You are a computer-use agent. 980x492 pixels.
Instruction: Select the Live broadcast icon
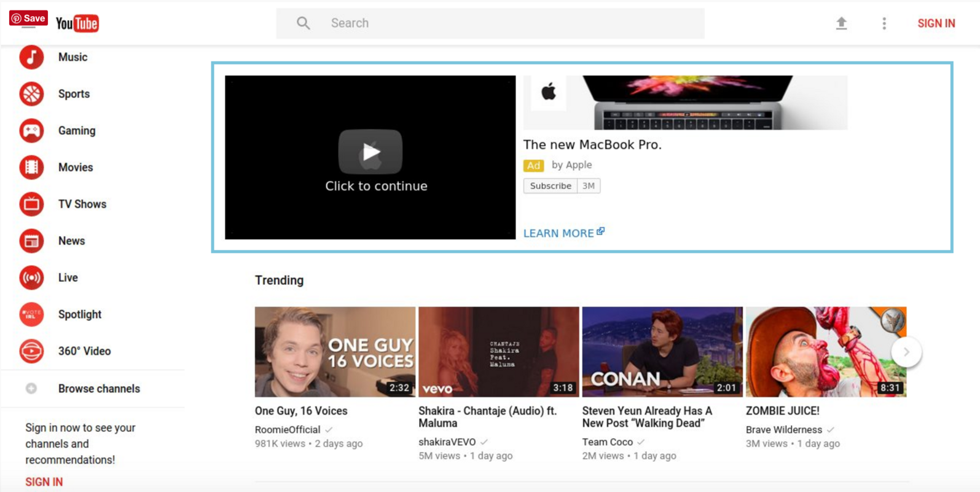coord(31,277)
